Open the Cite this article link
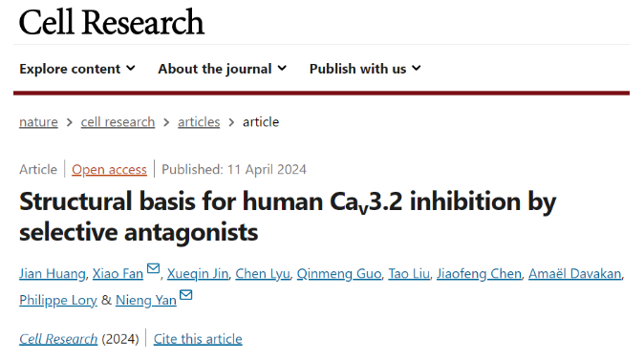This screenshot has height=359, width=644. (x=198, y=339)
